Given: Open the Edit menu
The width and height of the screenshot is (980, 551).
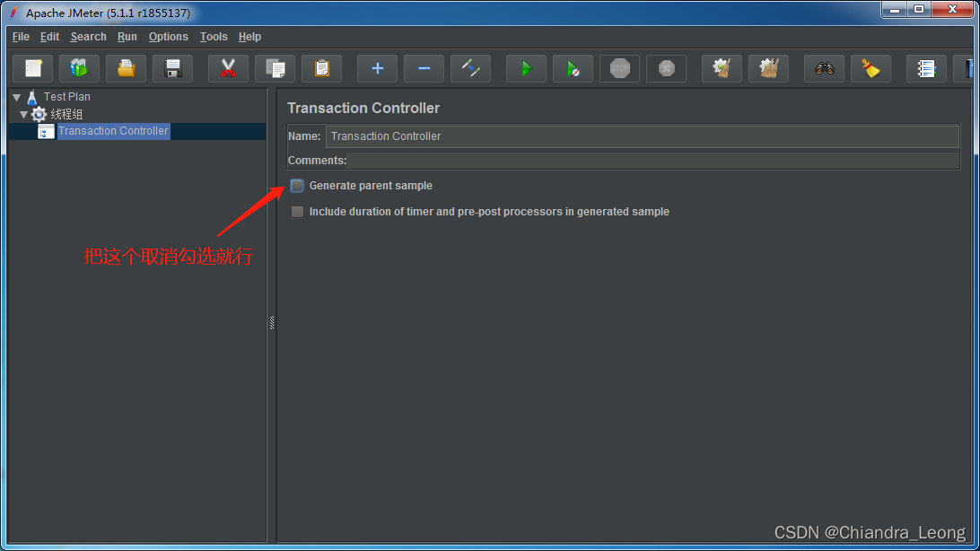Looking at the screenshot, I should tap(49, 36).
